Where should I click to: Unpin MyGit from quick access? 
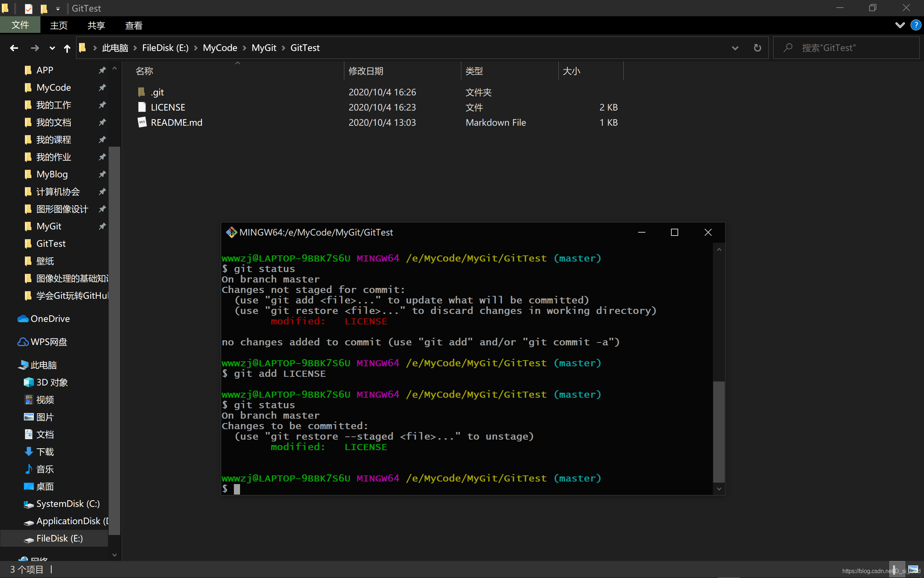point(103,226)
